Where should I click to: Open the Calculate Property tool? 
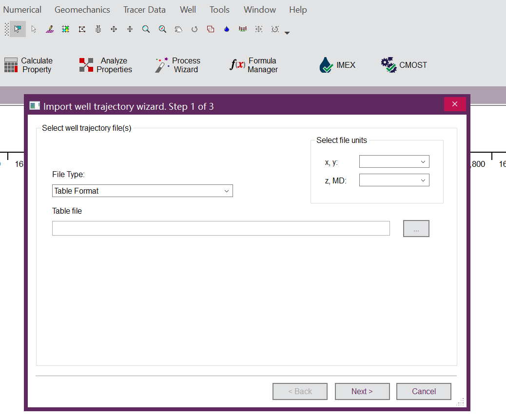pyautogui.click(x=28, y=65)
